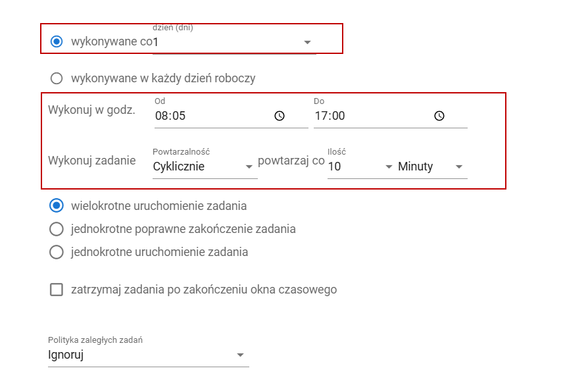Expand the Ilość dropdown arrow
The height and width of the screenshot is (385, 588).
389,167
